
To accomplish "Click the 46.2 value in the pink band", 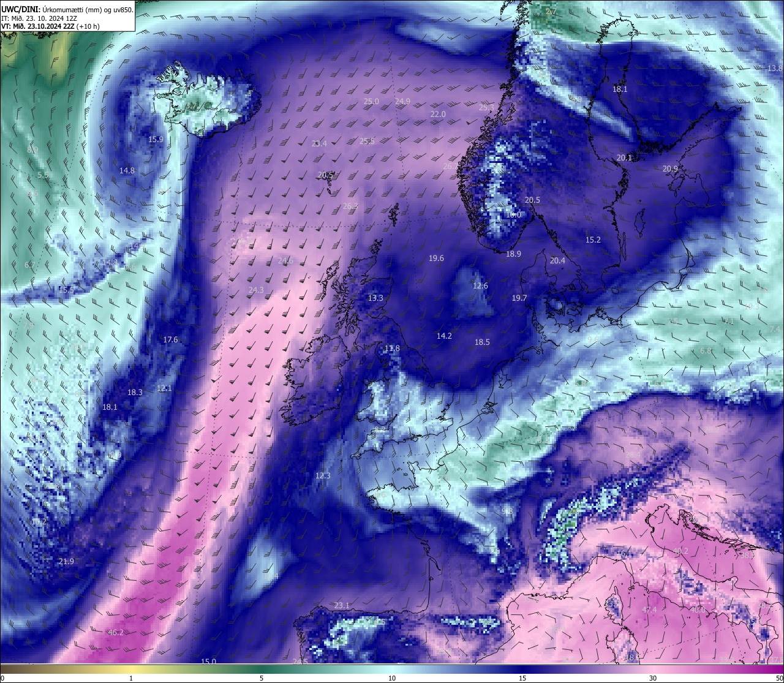I will coord(116,632).
